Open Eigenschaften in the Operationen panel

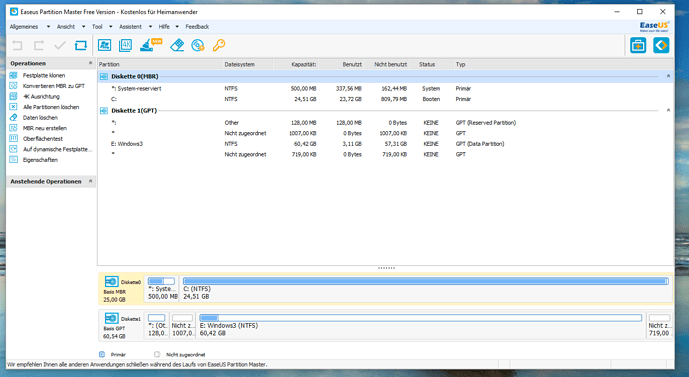40,160
